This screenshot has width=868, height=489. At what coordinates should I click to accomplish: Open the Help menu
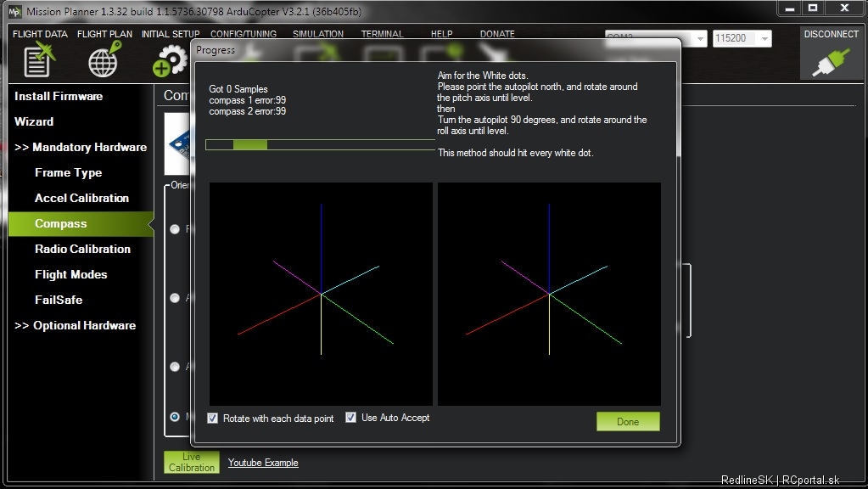tap(442, 34)
